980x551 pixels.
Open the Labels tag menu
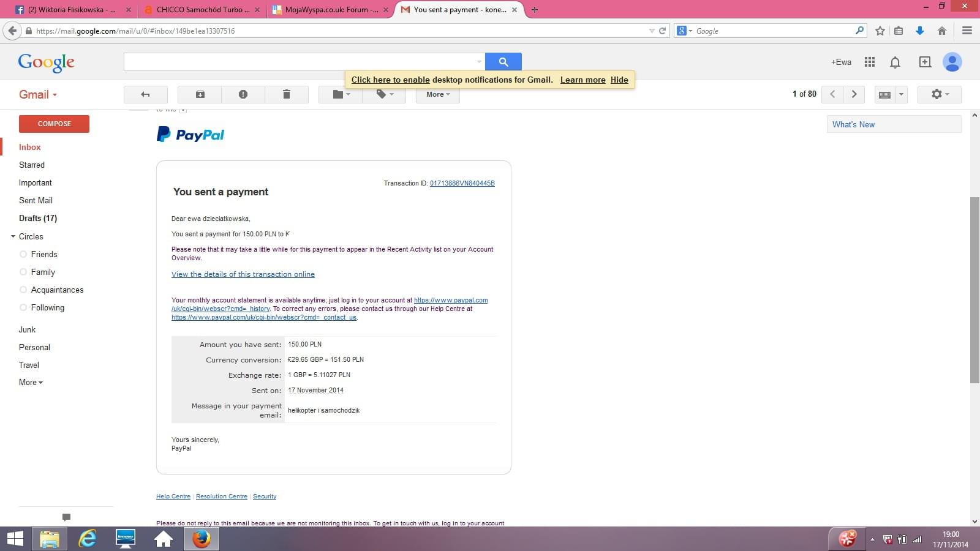384,94
